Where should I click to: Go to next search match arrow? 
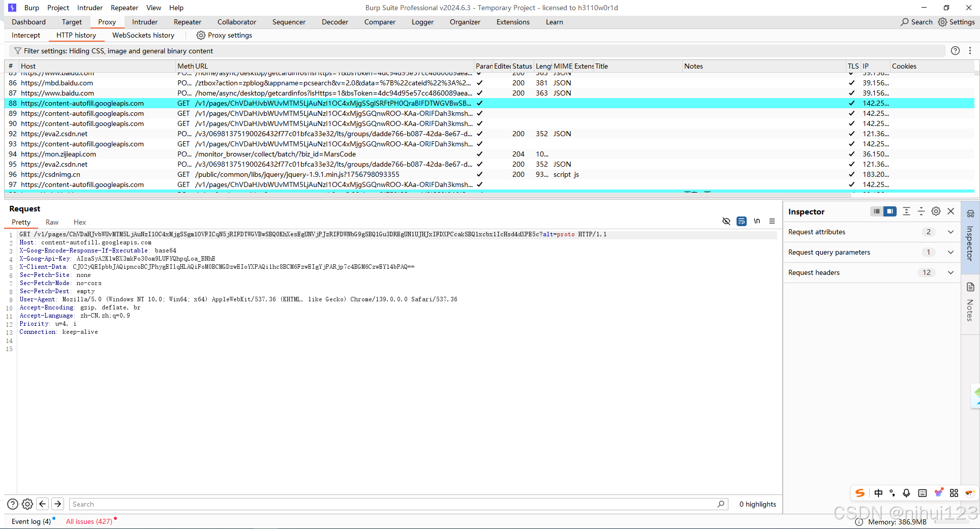pos(58,504)
